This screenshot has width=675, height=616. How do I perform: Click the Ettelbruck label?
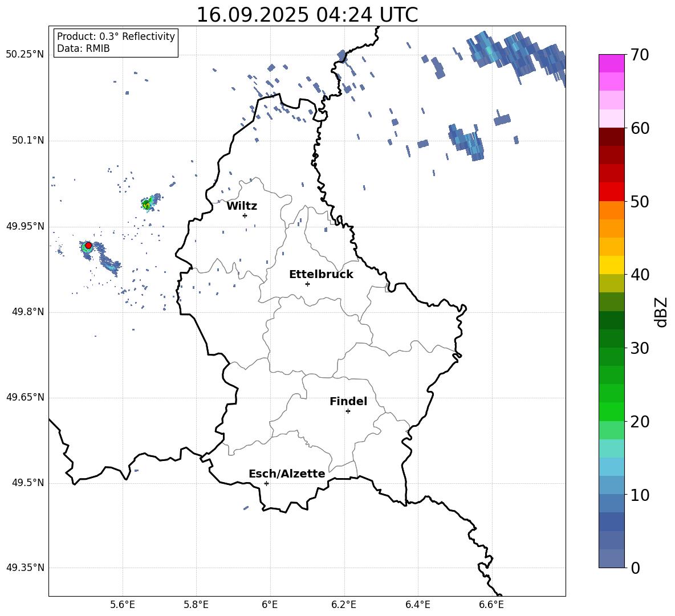click(321, 275)
